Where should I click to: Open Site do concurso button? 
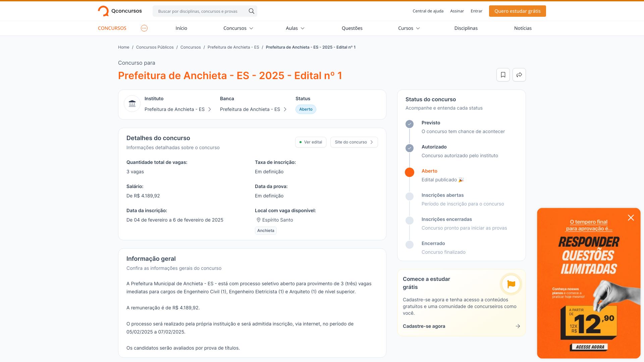[x=354, y=142]
